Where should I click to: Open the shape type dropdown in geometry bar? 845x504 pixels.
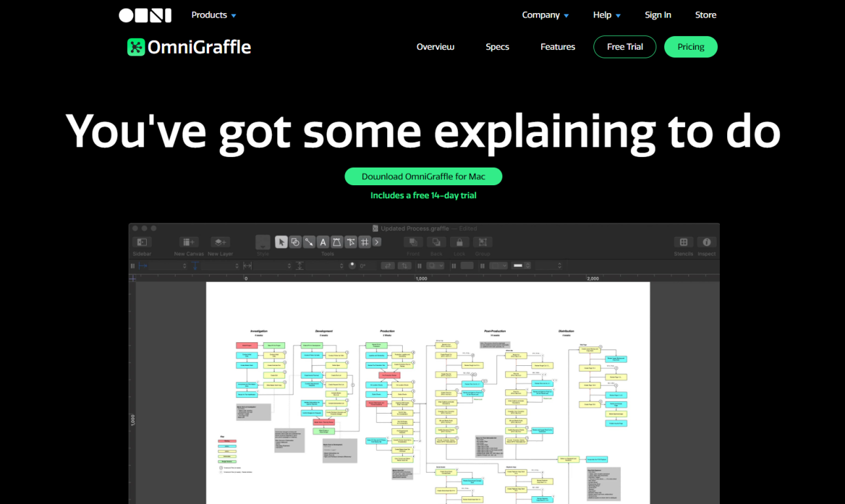point(436,266)
